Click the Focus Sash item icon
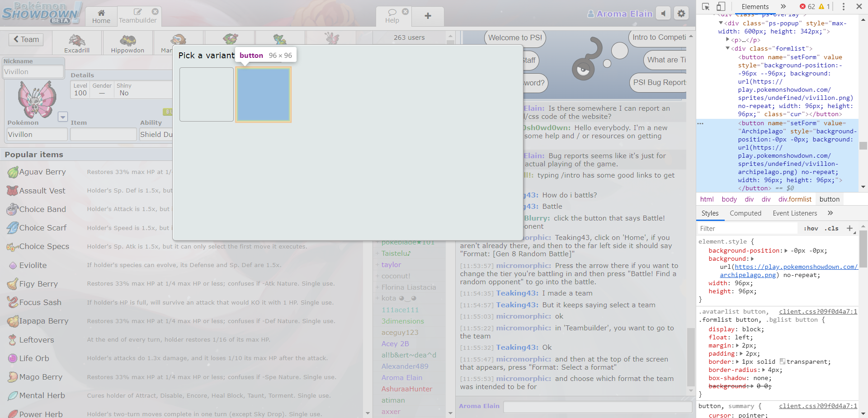 tap(13, 302)
